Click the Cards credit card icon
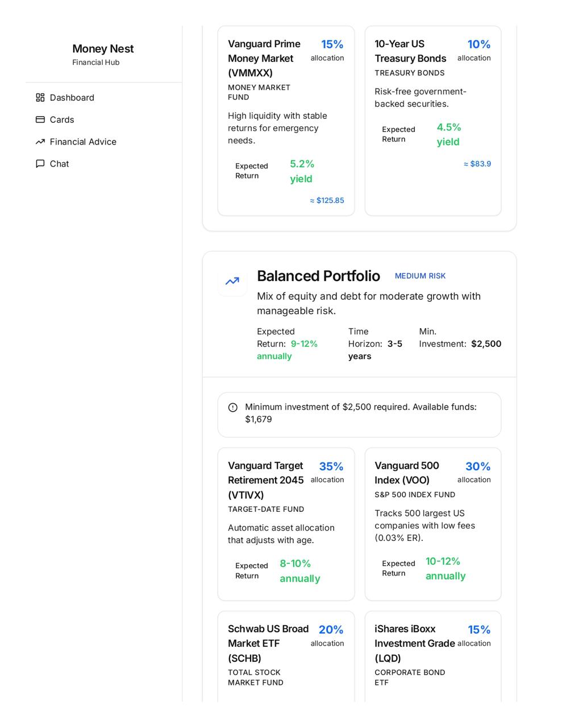This screenshot has height=728, width=562. coord(40,120)
